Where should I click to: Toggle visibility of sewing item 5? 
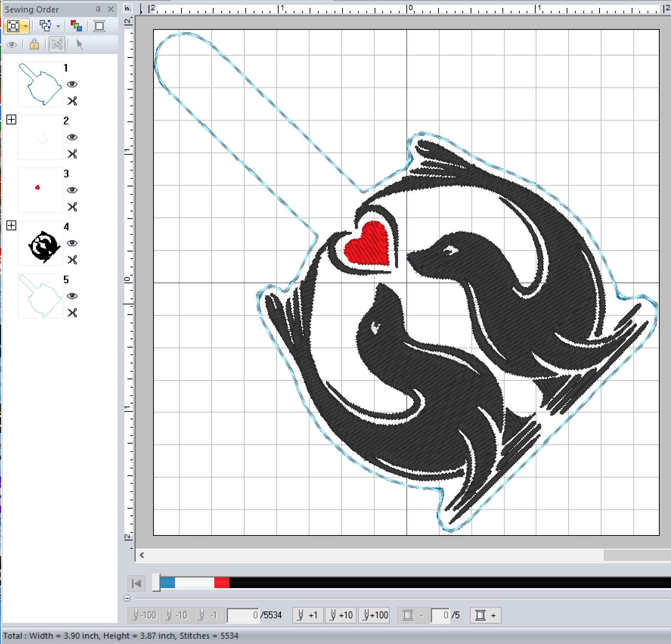pyautogui.click(x=72, y=296)
